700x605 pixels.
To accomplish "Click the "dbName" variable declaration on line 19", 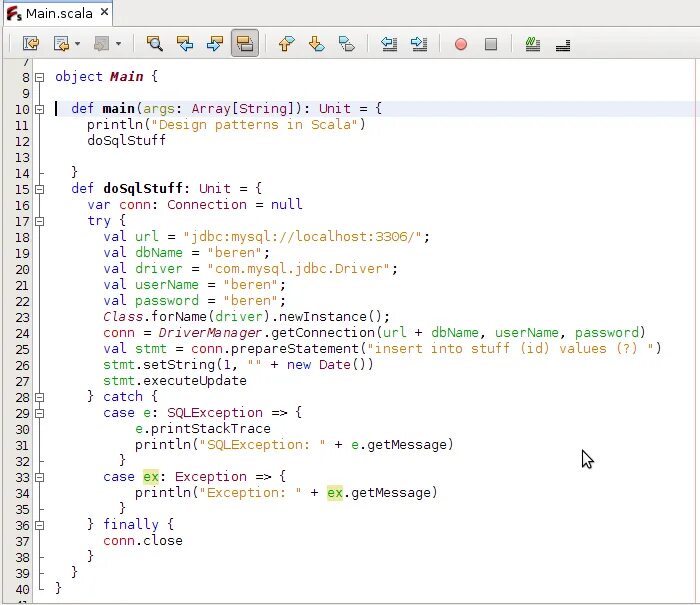I will 159,252.
